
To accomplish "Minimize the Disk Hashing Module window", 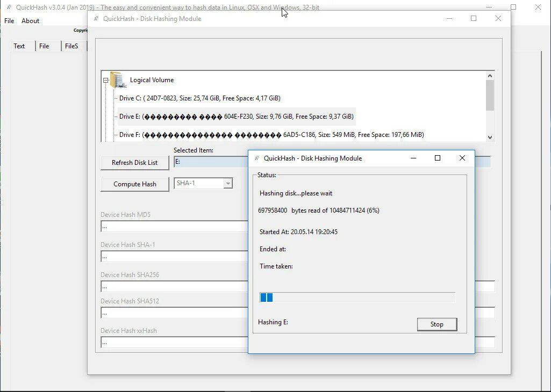I will click(x=449, y=19).
